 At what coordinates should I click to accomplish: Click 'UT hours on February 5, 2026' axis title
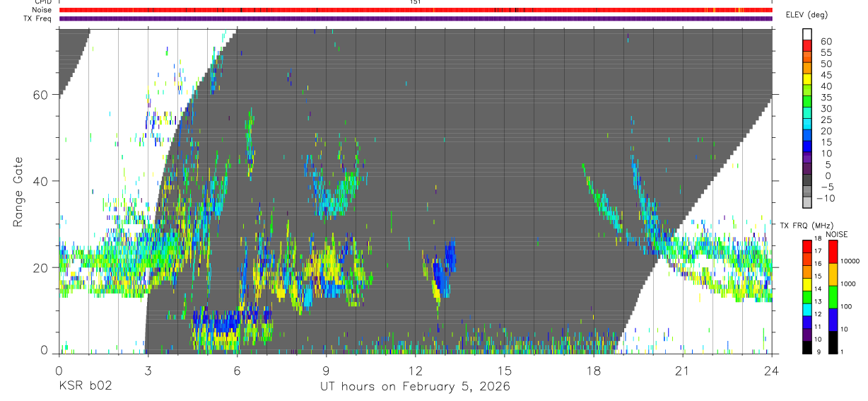tap(415, 386)
